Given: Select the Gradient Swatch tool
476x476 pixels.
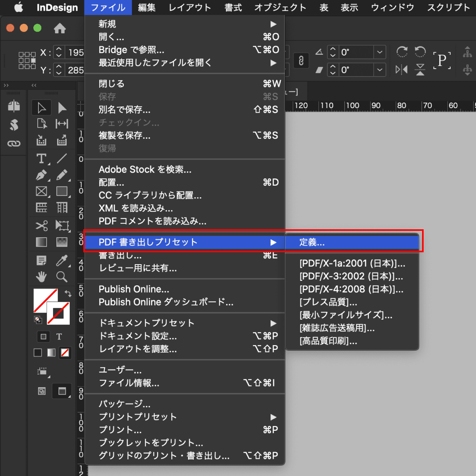Looking at the screenshot, I should click(42, 242).
